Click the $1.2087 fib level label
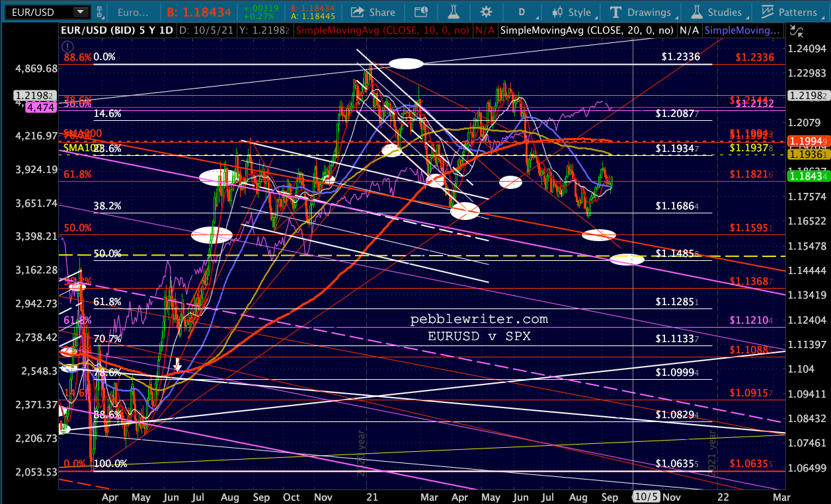831x504 pixels. pyautogui.click(x=677, y=114)
